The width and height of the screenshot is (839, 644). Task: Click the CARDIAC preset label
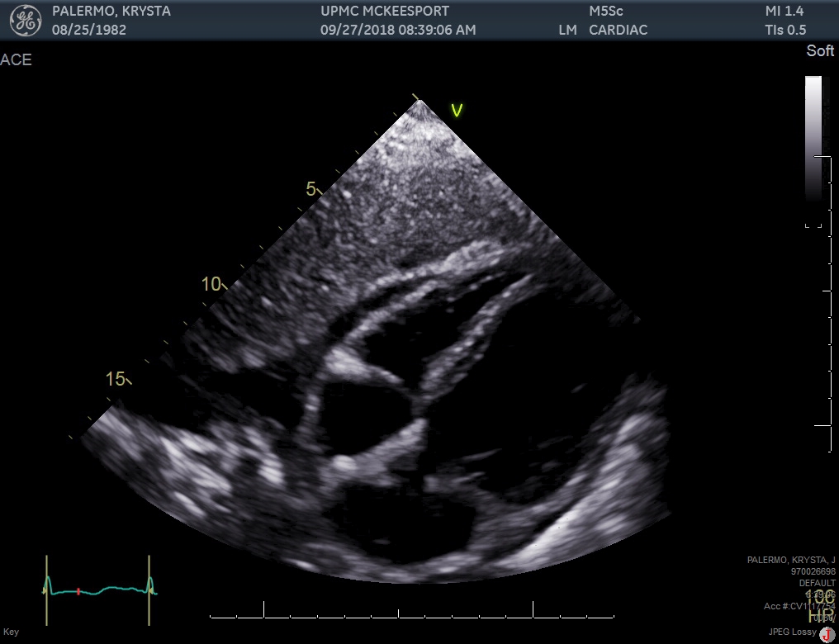click(618, 31)
